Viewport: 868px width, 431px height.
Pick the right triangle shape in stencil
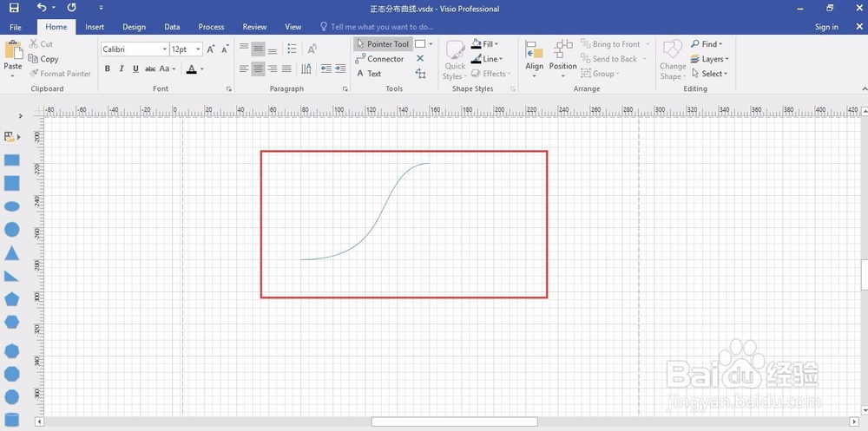click(11, 276)
